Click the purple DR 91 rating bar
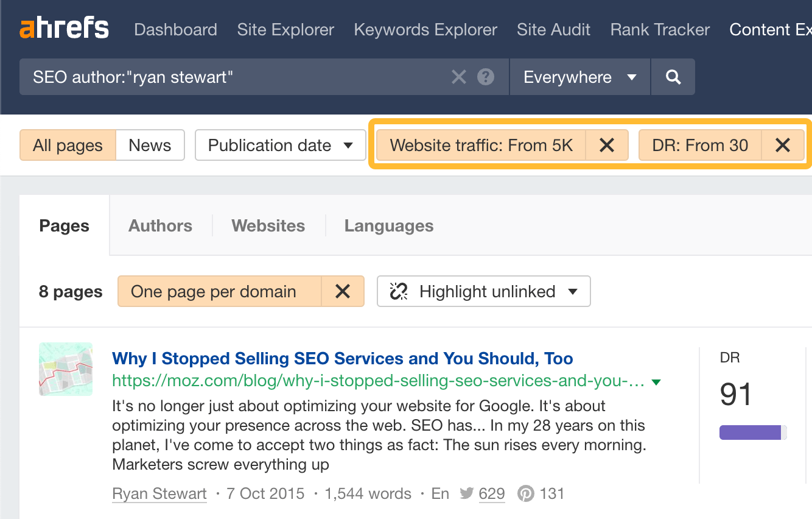Screen dimensions: 812x519 [750, 432]
